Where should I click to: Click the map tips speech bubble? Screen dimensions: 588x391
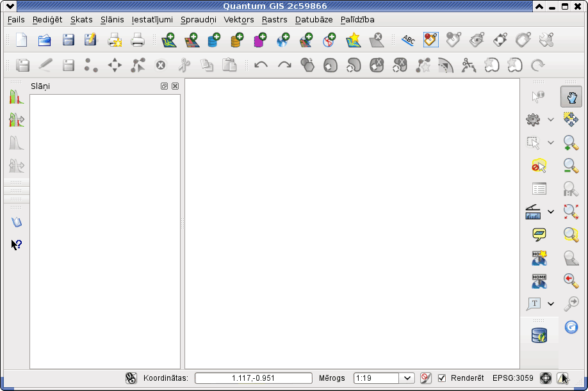click(x=539, y=235)
